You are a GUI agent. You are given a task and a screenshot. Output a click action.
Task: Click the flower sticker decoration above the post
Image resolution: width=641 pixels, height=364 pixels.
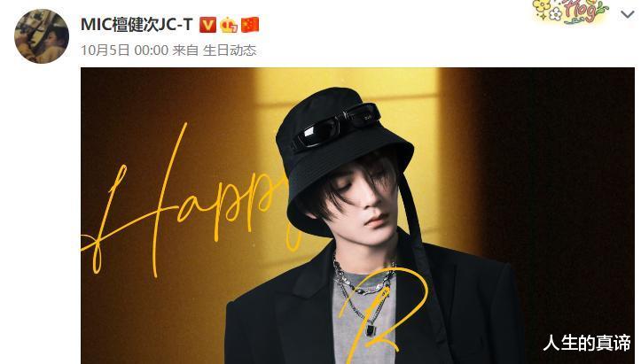[x=571, y=11]
